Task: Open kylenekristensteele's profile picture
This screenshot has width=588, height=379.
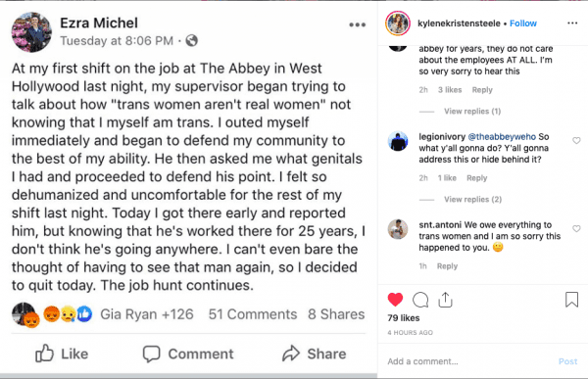Action: 398,24
